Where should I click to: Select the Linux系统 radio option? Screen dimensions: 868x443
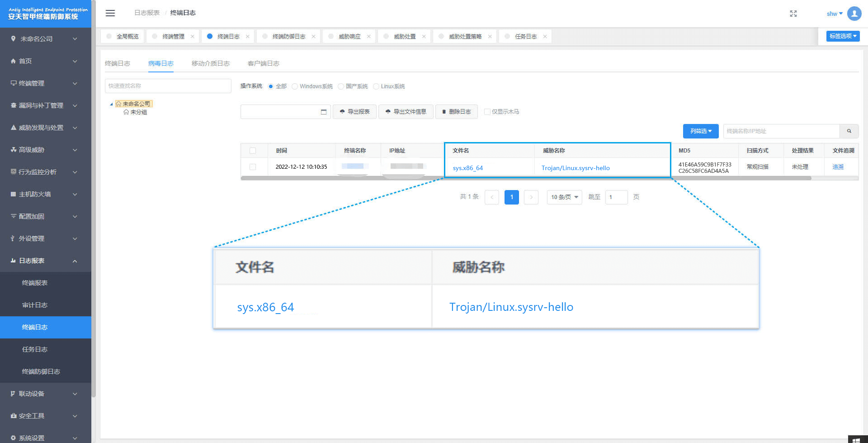pyautogui.click(x=376, y=86)
